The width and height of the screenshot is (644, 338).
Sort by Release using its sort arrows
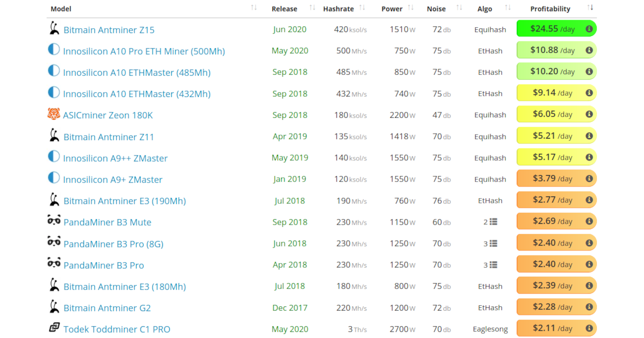pos(312,7)
